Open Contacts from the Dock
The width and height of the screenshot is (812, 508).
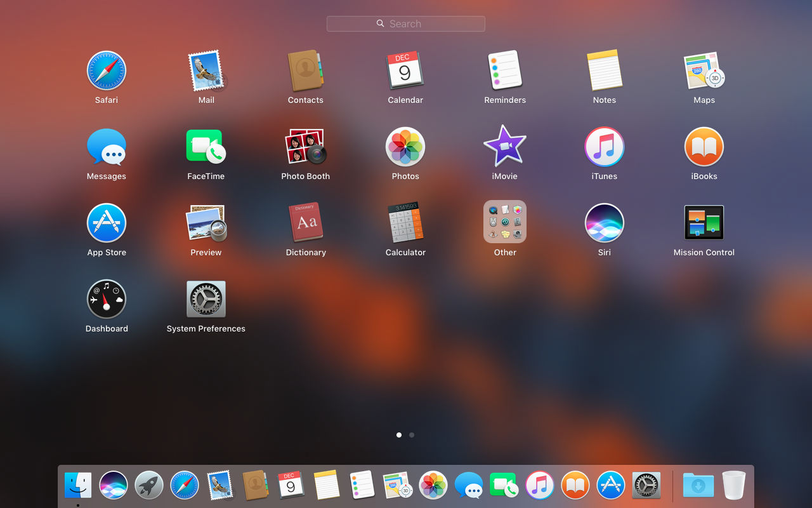256,486
